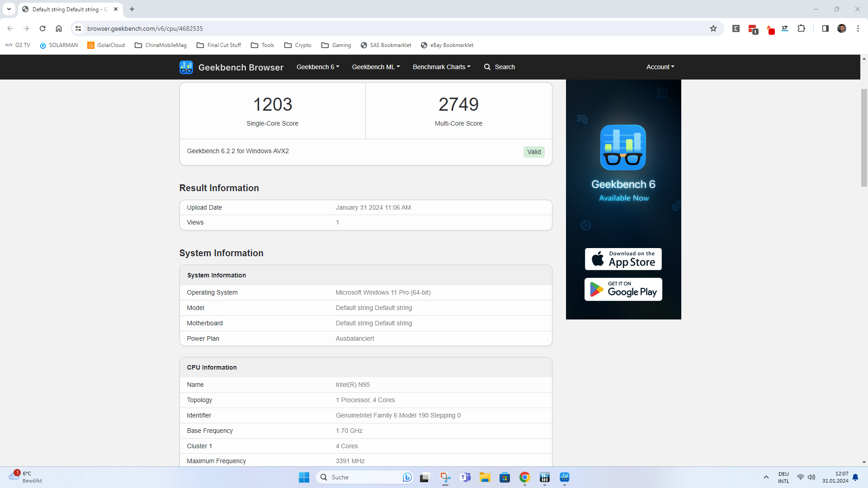Select the multi-core score 2749
Image resolution: width=868 pixels, height=488 pixels.
(458, 104)
